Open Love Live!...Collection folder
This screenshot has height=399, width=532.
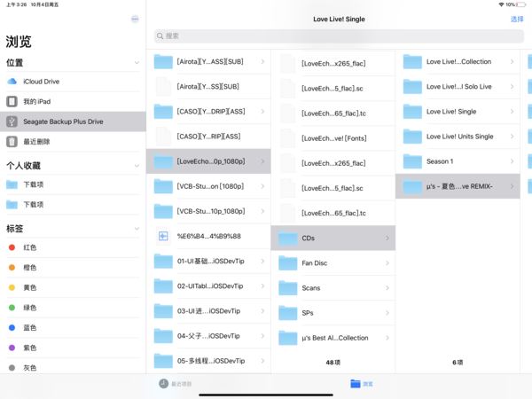click(x=458, y=62)
